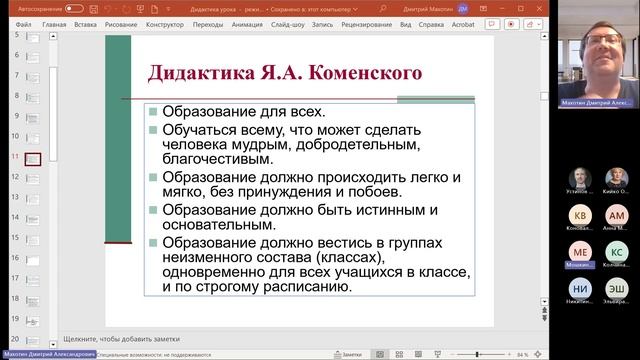Open the Справка ribbon tab
Viewport: 640px width, 360px height.
click(x=431, y=24)
